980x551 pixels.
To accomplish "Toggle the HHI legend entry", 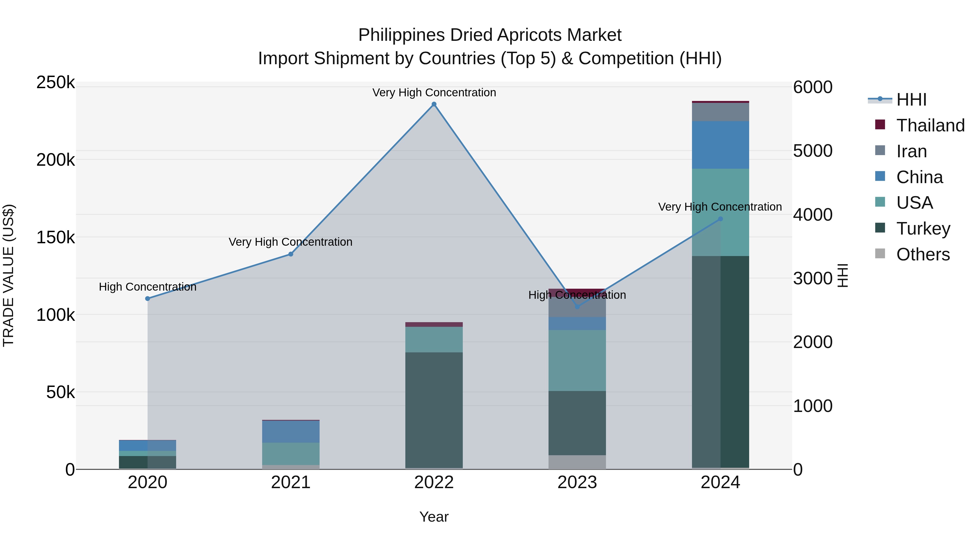I will (898, 100).
